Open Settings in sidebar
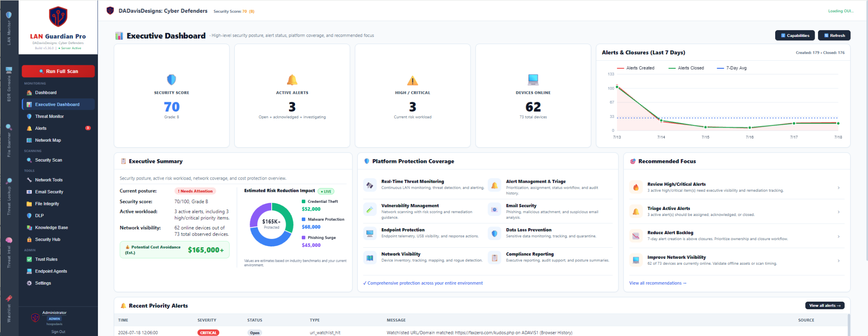The width and height of the screenshot is (868, 336). [58, 283]
